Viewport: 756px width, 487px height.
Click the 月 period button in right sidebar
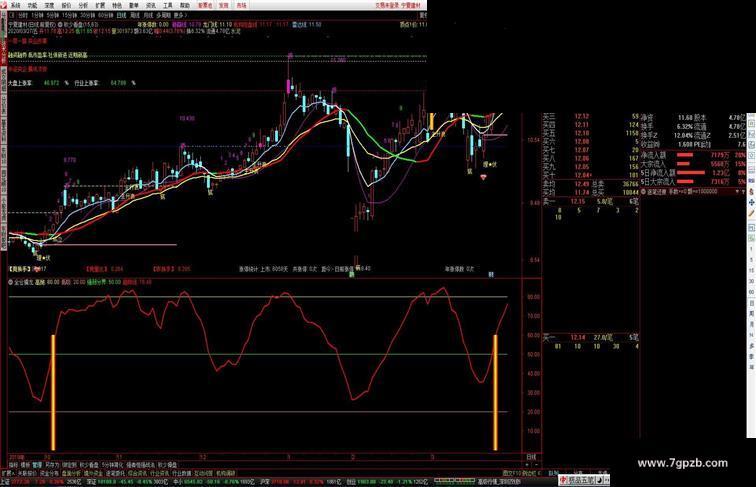pos(751,325)
